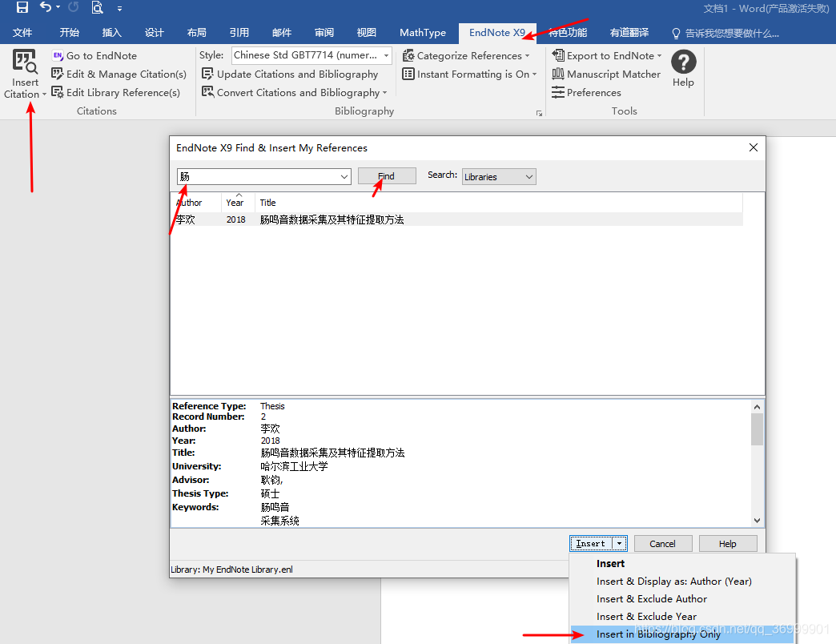Viewport: 836px width, 644px height.
Task: Switch to the 视图 tab
Action: point(366,33)
